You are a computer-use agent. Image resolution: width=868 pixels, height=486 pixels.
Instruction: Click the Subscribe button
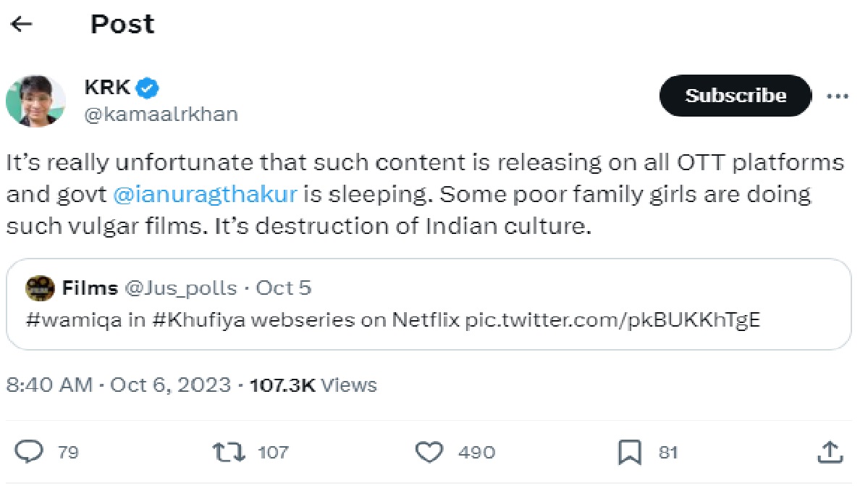[x=735, y=96]
